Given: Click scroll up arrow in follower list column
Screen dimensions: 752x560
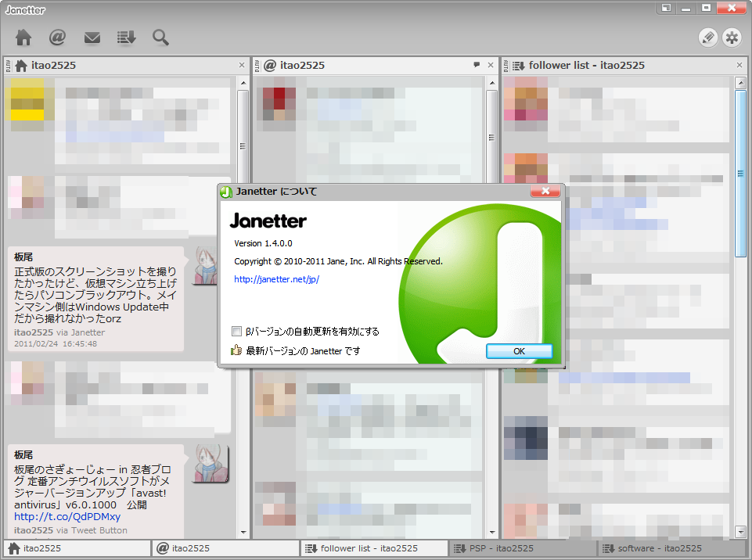Looking at the screenshot, I should coord(740,83).
